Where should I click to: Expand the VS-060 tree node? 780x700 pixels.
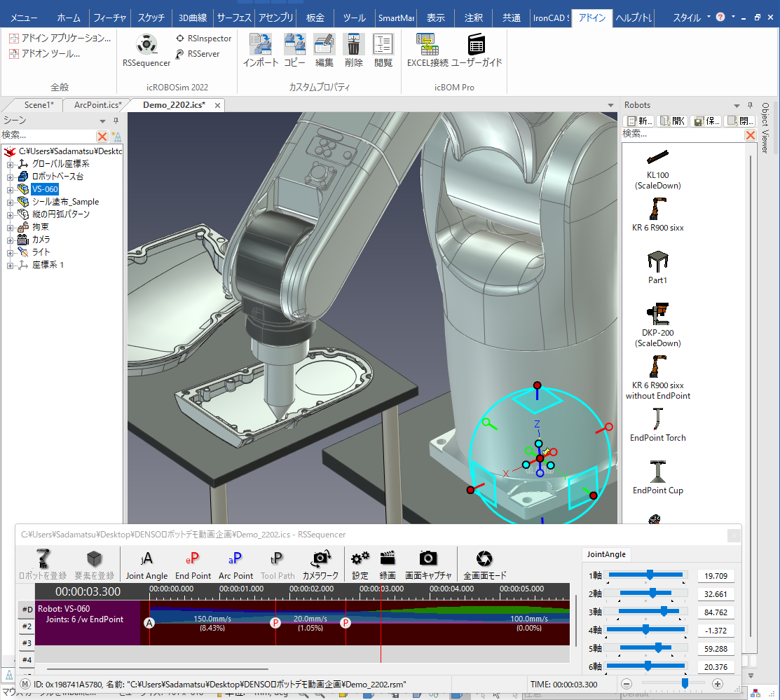click(x=11, y=189)
